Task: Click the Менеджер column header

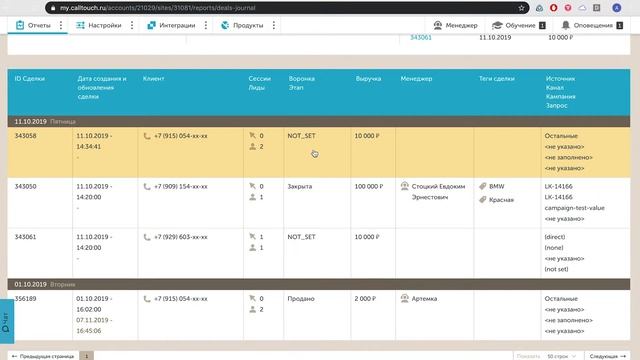Action: tap(416, 78)
